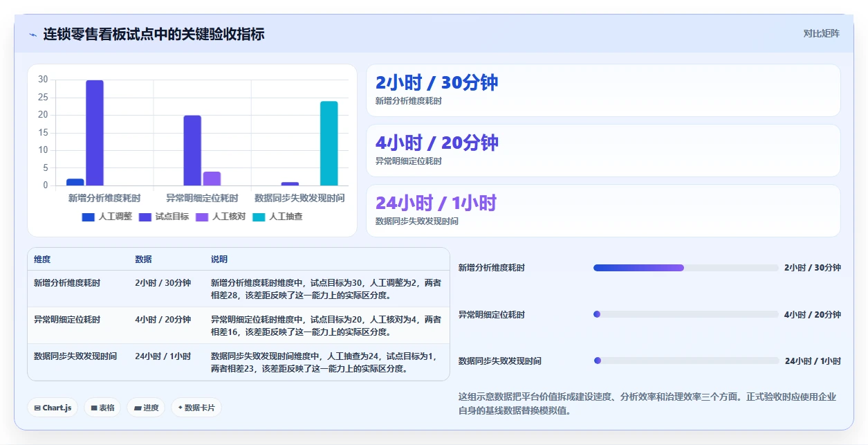Toggle the 人工核对 legend color box
This screenshot has height=445, width=868.
[x=202, y=217]
